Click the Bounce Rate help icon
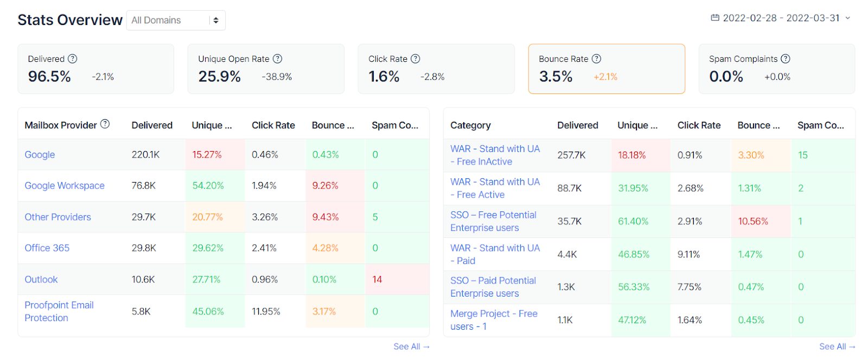The height and width of the screenshot is (358, 868). coord(597,59)
